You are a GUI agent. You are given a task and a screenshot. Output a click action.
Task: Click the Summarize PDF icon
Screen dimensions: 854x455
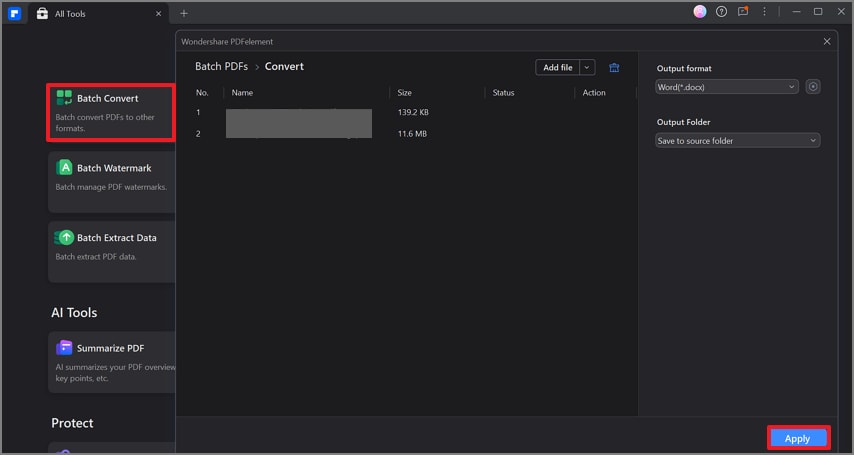[64, 348]
